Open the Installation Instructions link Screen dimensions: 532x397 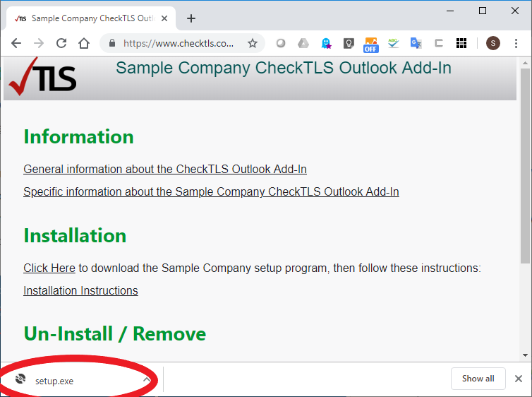(80, 291)
